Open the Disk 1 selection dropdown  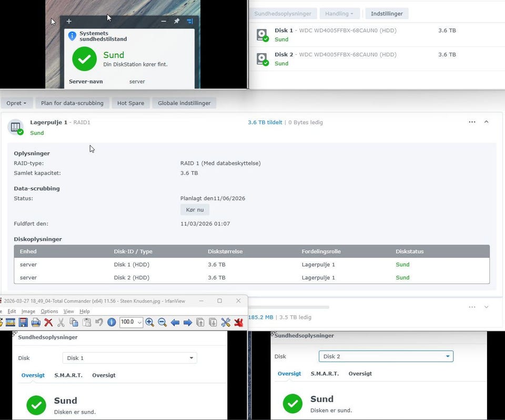tap(129, 358)
